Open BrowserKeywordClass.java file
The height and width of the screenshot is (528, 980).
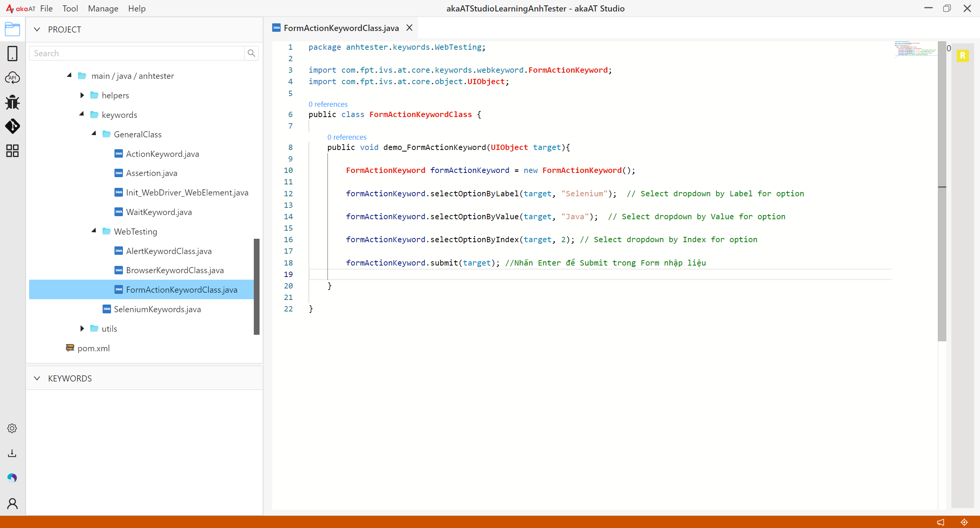175,270
